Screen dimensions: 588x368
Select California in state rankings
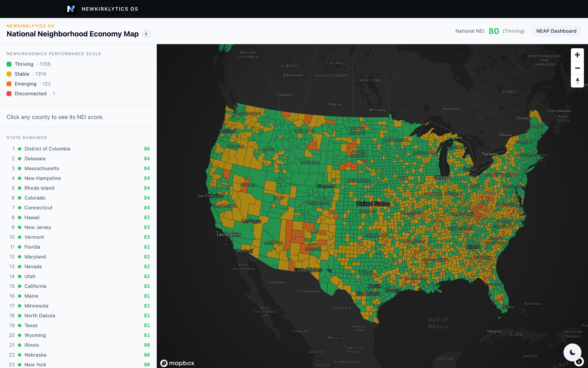[x=78, y=286]
